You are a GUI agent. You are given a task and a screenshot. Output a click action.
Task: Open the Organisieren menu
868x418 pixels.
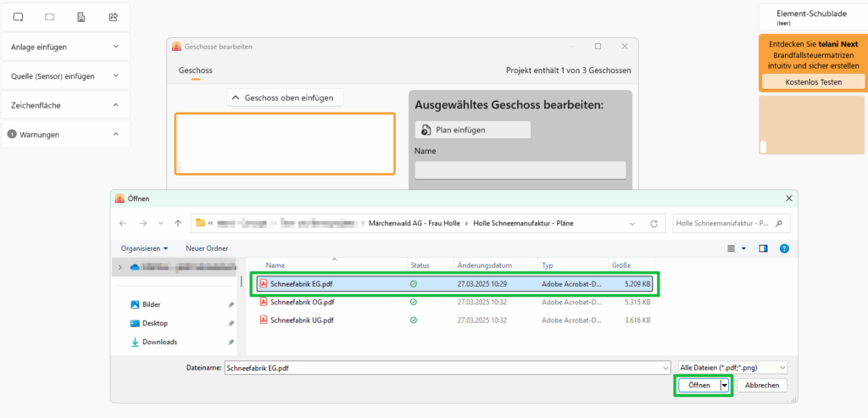tap(144, 248)
